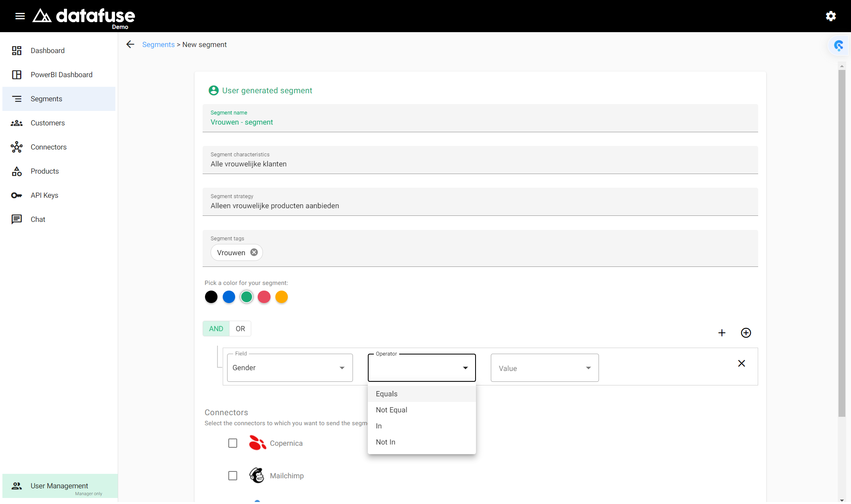Choose the Equals operator

point(422,394)
